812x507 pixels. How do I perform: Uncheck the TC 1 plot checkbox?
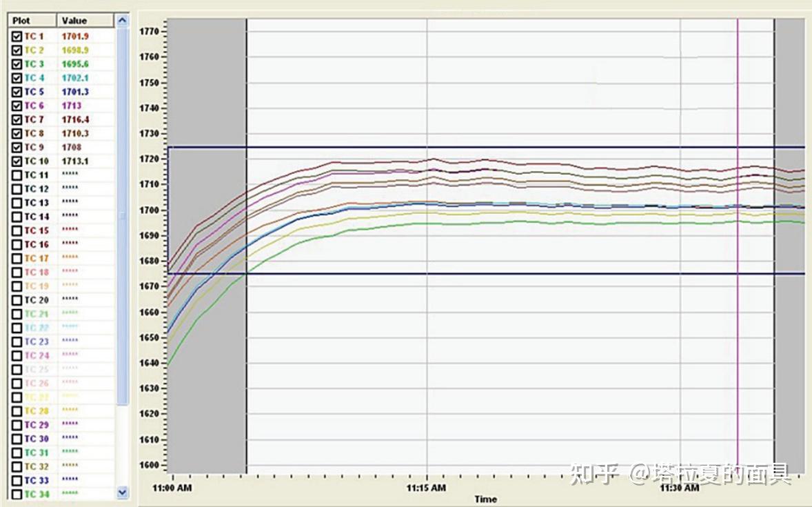coord(17,37)
